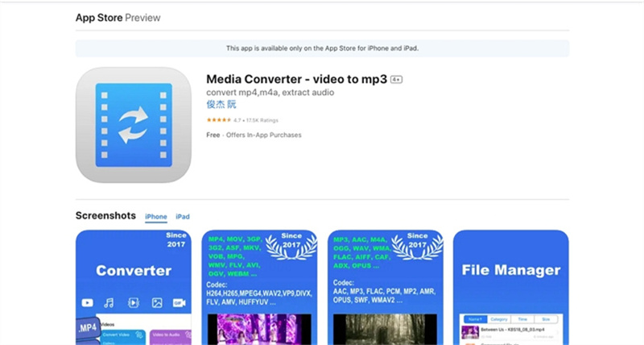Click the film clip icon in Converter screenshot

point(133,303)
